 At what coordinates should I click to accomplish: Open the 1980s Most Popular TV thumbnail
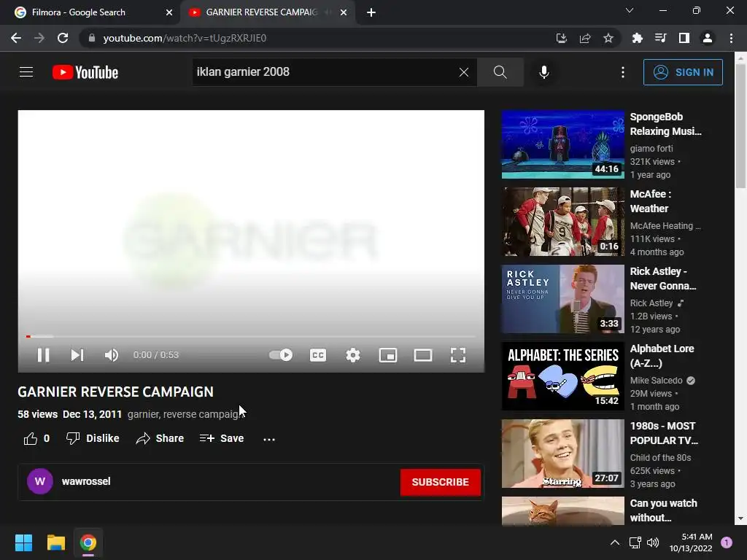coord(562,454)
